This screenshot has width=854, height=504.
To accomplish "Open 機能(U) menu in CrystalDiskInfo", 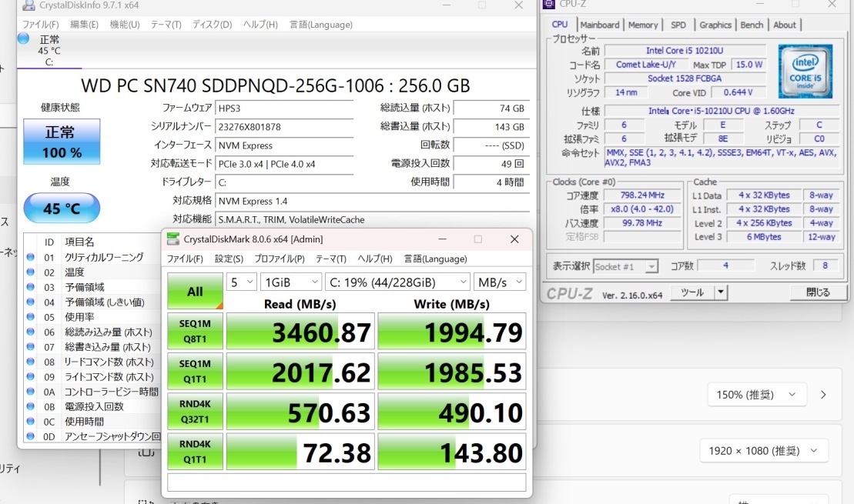I will pos(125,25).
